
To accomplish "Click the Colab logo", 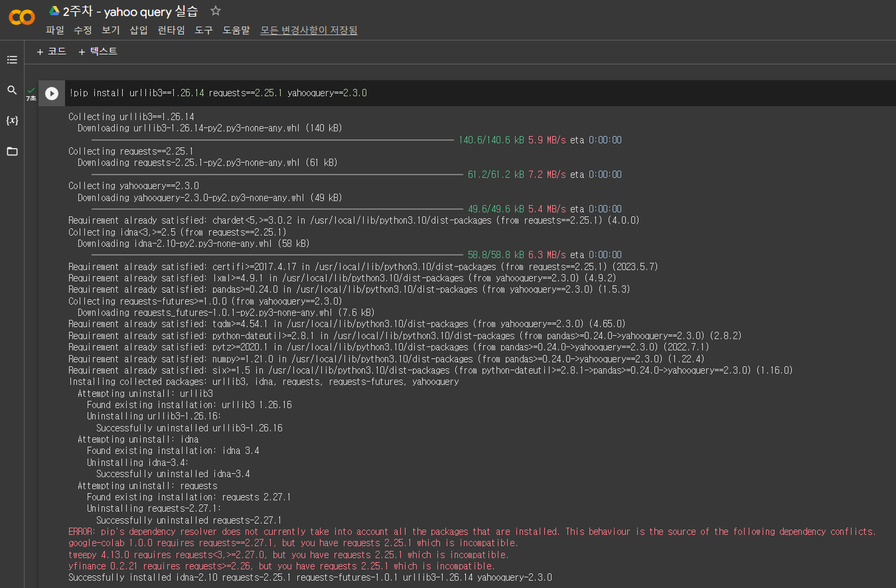I will pos(22,17).
